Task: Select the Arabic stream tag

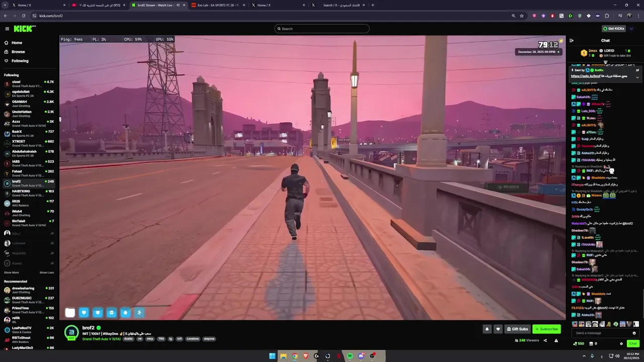Action: click(129, 339)
